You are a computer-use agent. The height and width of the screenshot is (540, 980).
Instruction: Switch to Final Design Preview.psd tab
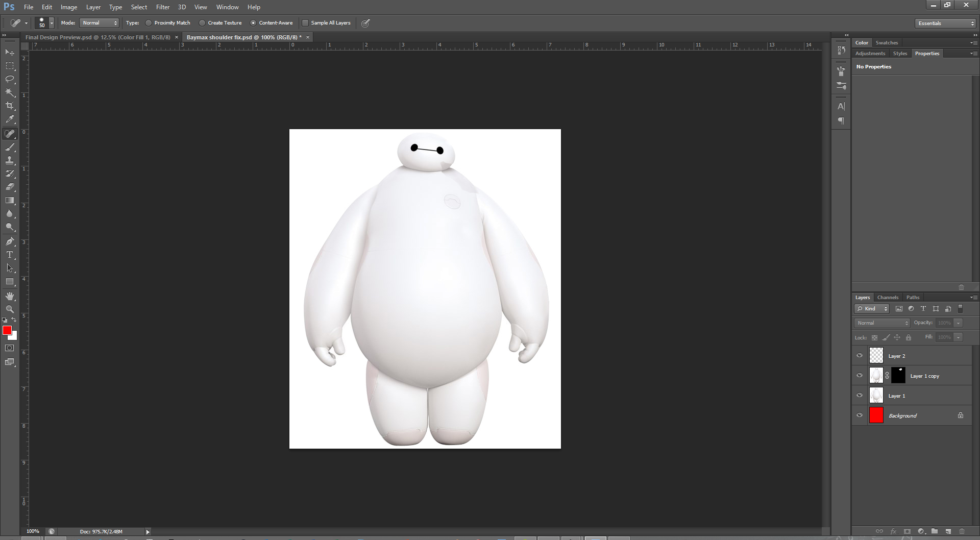pos(98,37)
